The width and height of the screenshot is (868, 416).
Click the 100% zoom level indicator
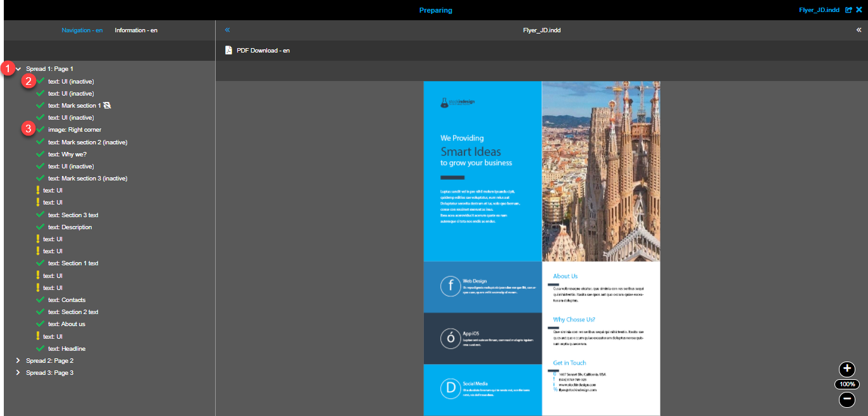click(847, 384)
